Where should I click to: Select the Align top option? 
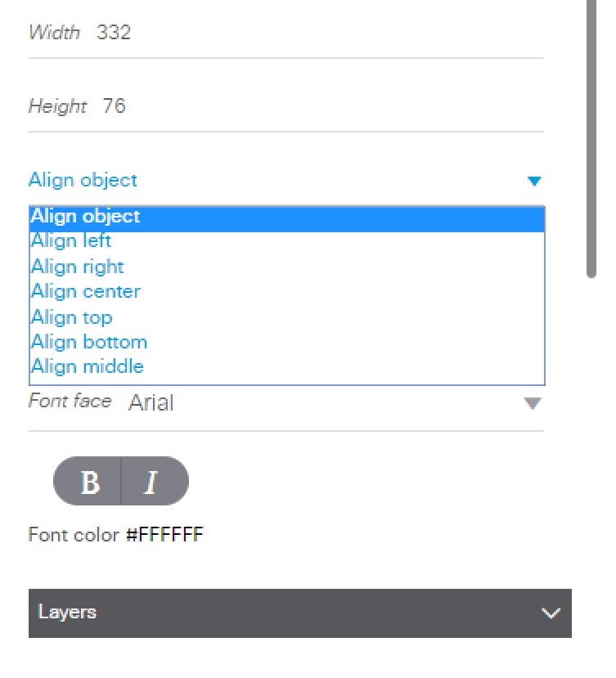(x=70, y=317)
